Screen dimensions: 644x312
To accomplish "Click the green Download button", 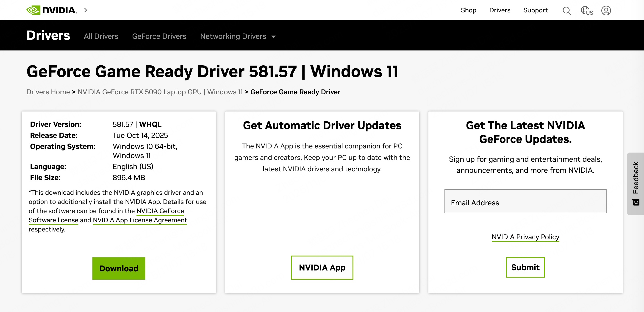I will (119, 268).
